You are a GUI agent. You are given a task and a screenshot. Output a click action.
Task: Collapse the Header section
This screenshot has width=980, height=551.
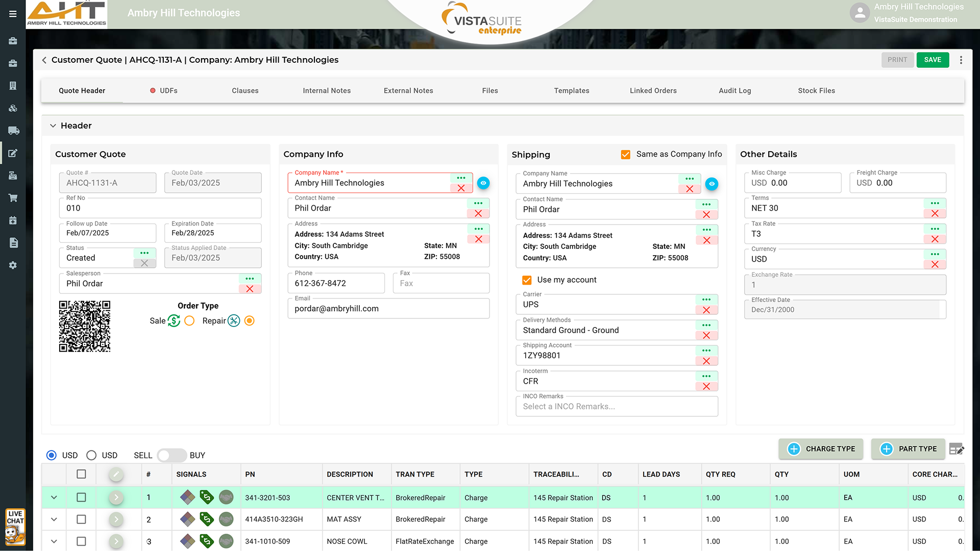[x=53, y=126]
